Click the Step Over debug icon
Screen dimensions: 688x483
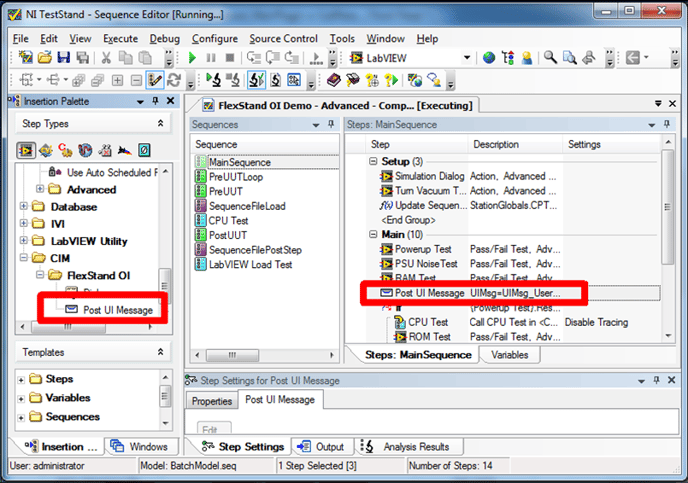pyautogui.click(x=273, y=57)
